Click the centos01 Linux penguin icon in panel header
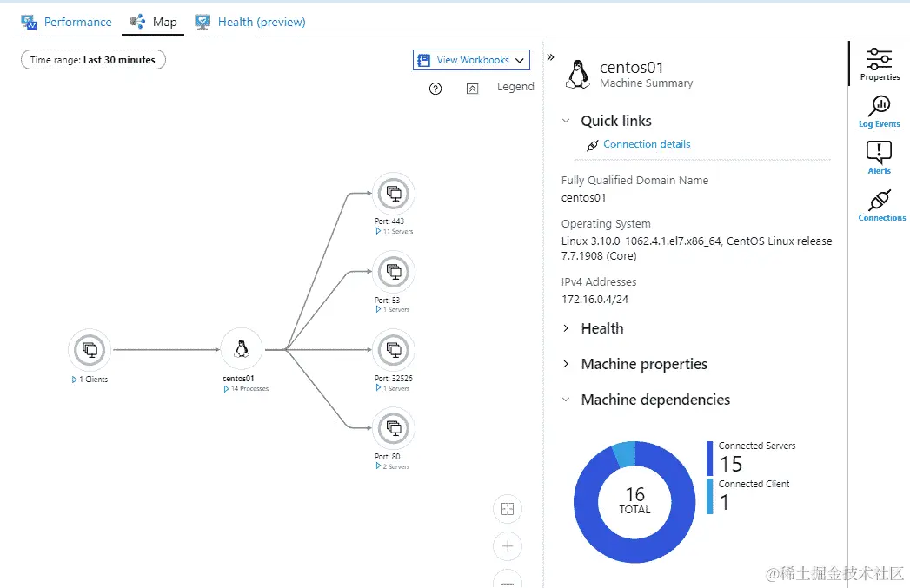This screenshot has width=910, height=588. (x=577, y=74)
